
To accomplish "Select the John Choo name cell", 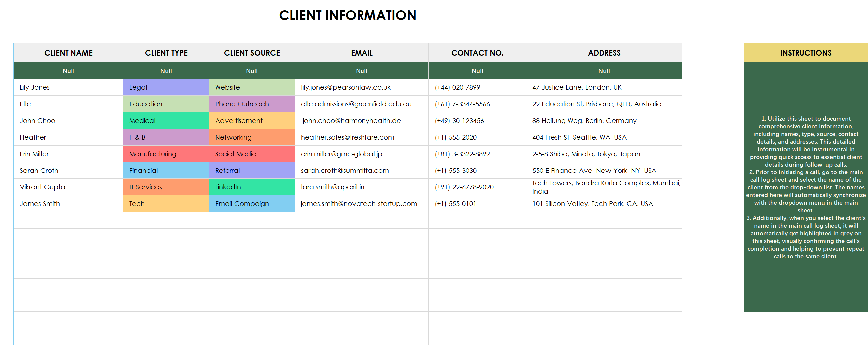I will [69, 121].
